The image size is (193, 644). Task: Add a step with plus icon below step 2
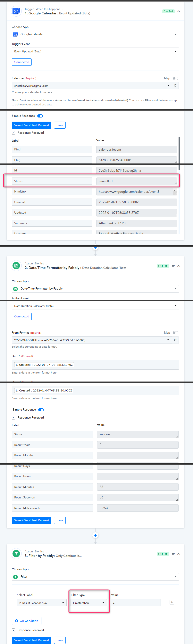[x=95, y=535]
